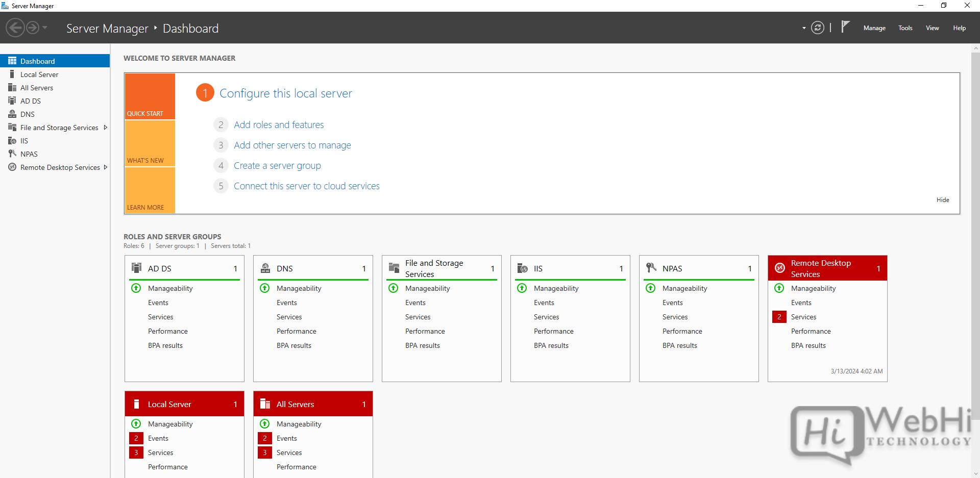Click Add roles and features link
This screenshot has height=478, width=980.
(x=279, y=125)
